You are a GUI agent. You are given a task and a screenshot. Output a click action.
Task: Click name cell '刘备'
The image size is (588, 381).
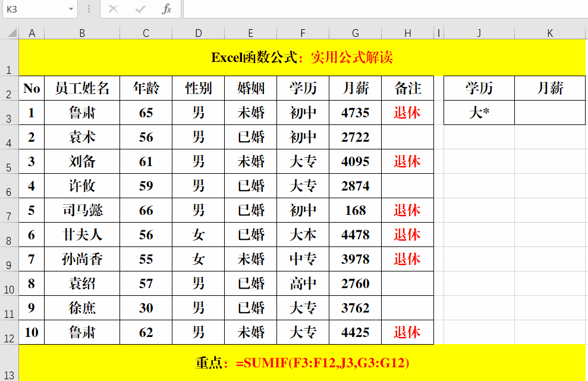pos(82,161)
